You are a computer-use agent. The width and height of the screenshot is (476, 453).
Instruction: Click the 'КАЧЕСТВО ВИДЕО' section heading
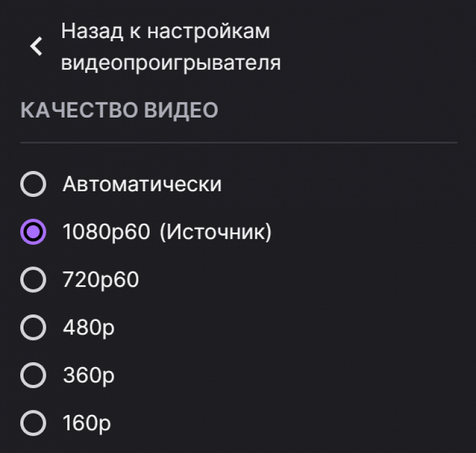point(119,110)
